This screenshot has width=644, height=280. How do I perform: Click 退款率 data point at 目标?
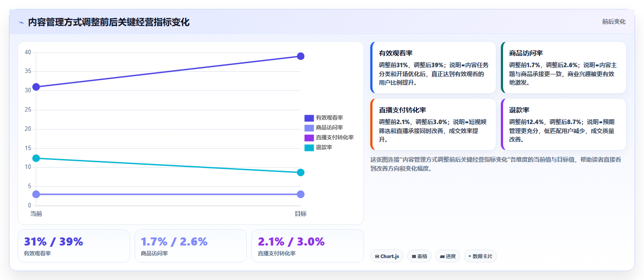[301, 172]
